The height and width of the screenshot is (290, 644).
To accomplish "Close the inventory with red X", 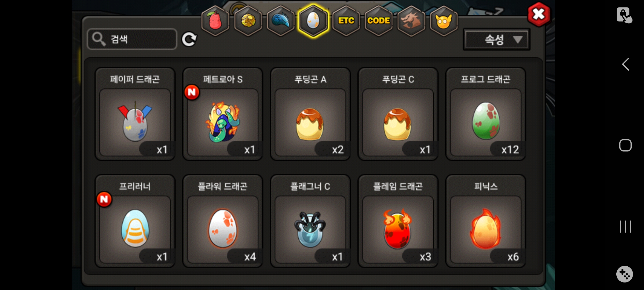I will pyautogui.click(x=539, y=14).
